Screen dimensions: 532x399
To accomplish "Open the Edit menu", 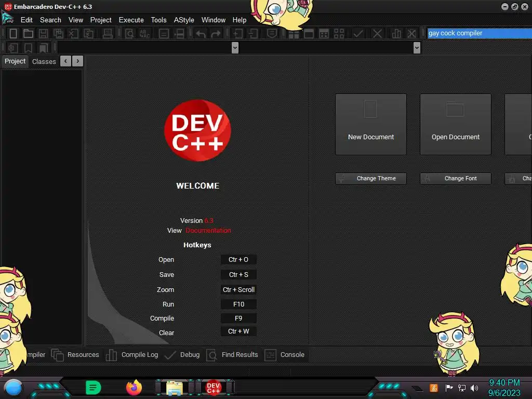I will (x=26, y=20).
